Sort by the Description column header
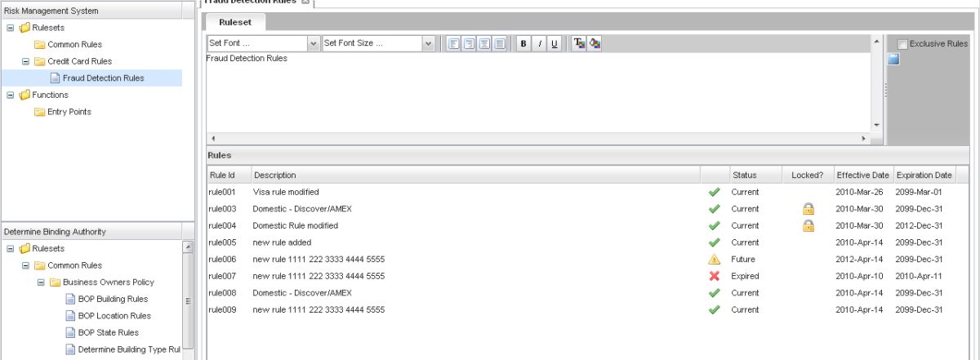980x360 pixels. tap(475, 175)
